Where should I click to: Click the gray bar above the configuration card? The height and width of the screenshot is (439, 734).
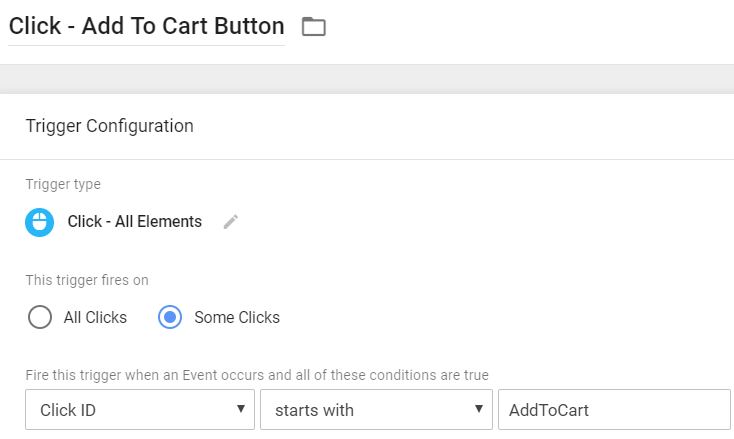(x=367, y=78)
